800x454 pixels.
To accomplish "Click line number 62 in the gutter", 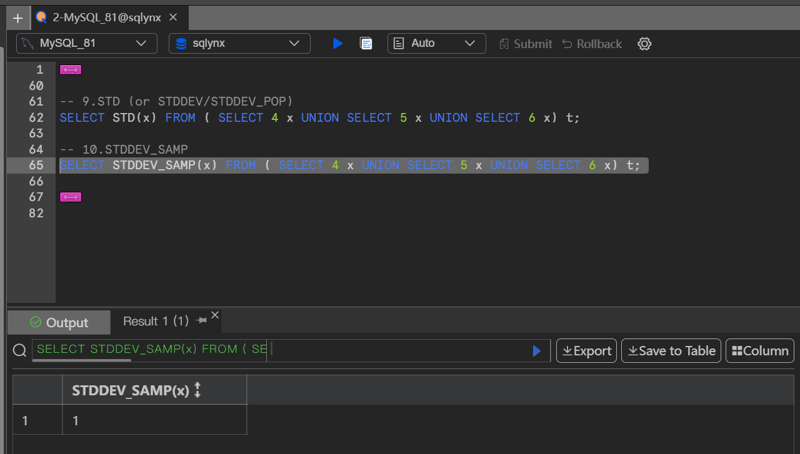I will (36, 117).
